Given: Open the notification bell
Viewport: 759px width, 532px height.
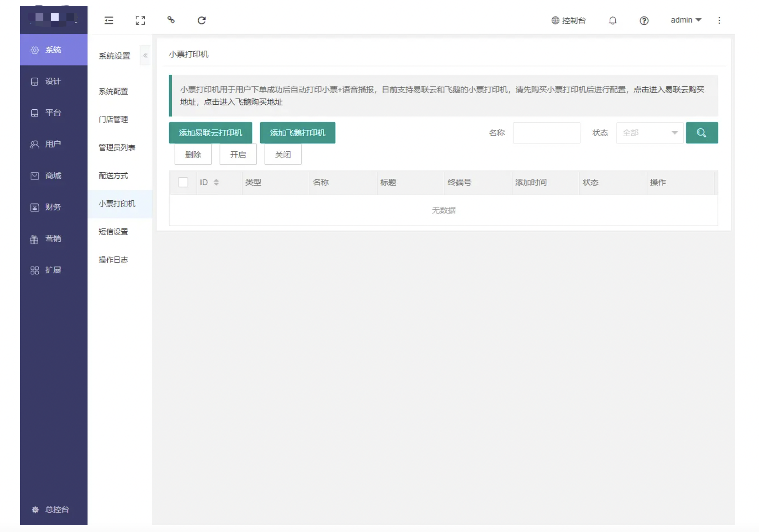Looking at the screenshot, I should click(x=613, y=20).
